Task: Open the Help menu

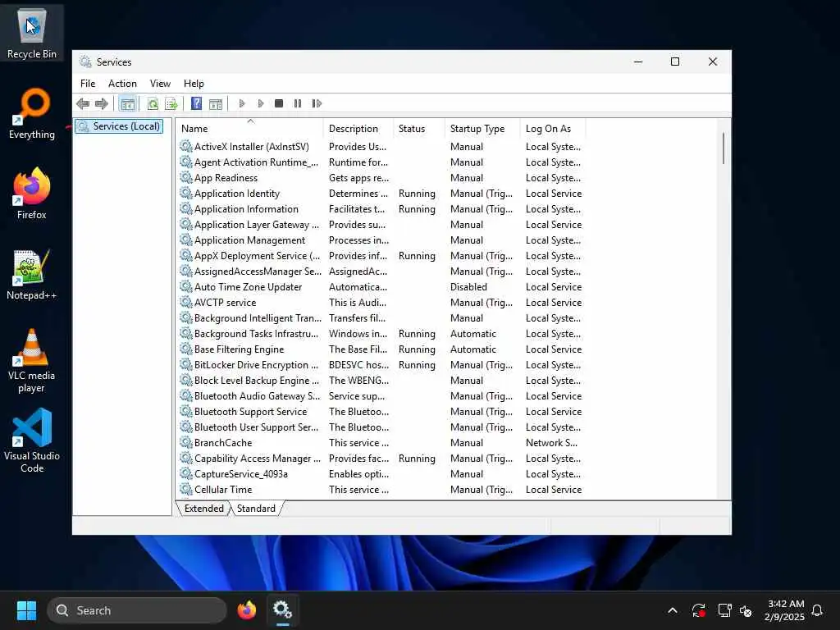Action: pyautogui.click(x=194, y=84)
